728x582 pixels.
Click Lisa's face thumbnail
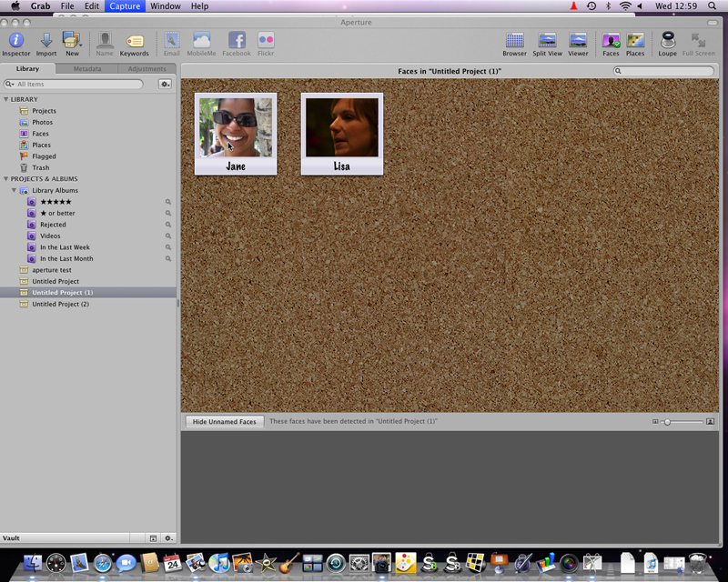[342, 127]
